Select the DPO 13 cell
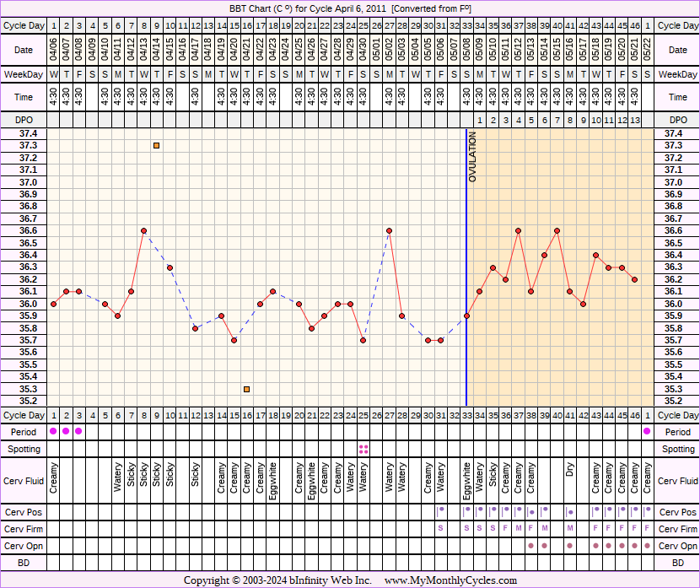The image size is (700, 588). coord(634,120)
